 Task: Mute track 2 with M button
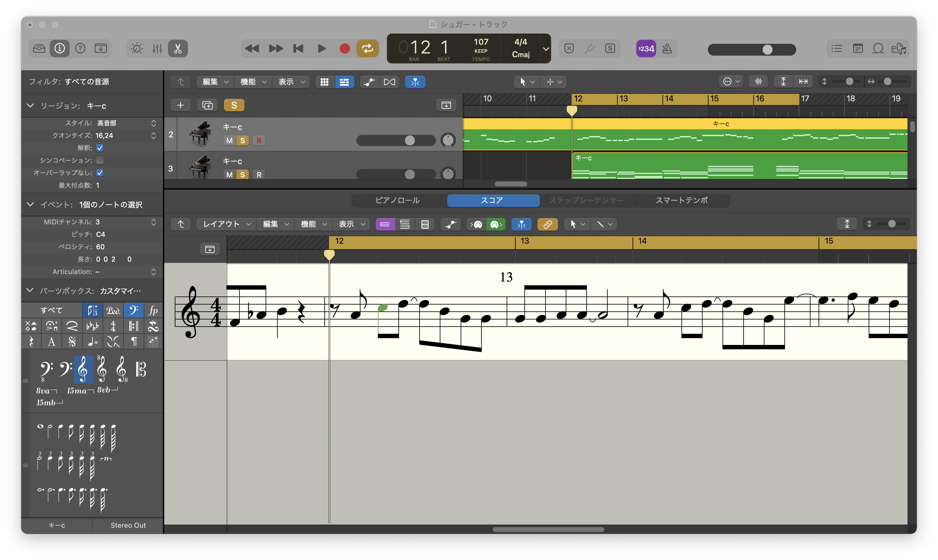(229, 141)
